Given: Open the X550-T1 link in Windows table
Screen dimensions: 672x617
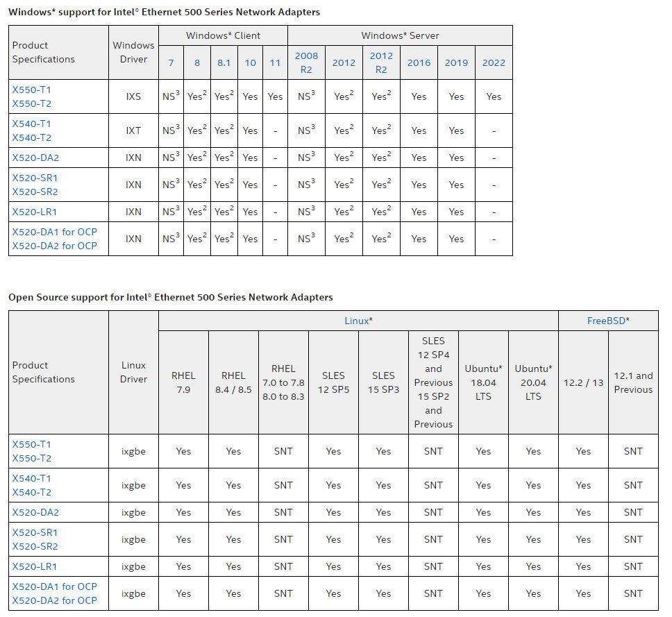Looking at the screenshot, I should [31, 90].
